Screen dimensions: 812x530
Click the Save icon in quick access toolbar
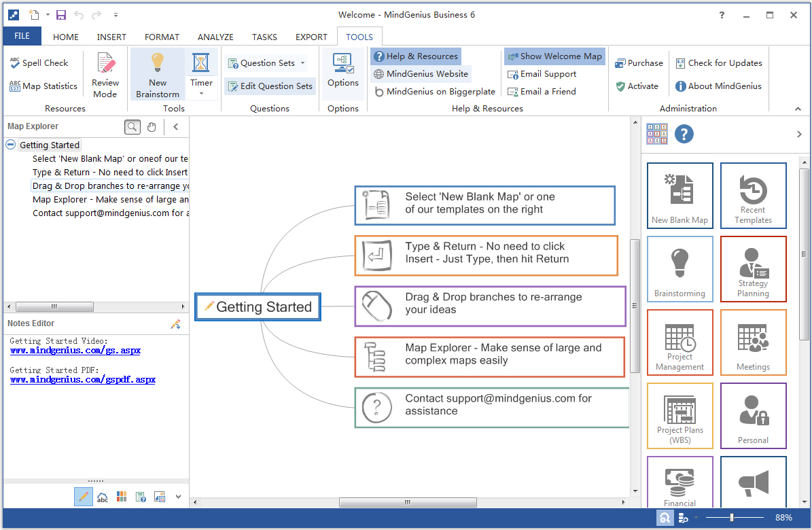[61, 15]
